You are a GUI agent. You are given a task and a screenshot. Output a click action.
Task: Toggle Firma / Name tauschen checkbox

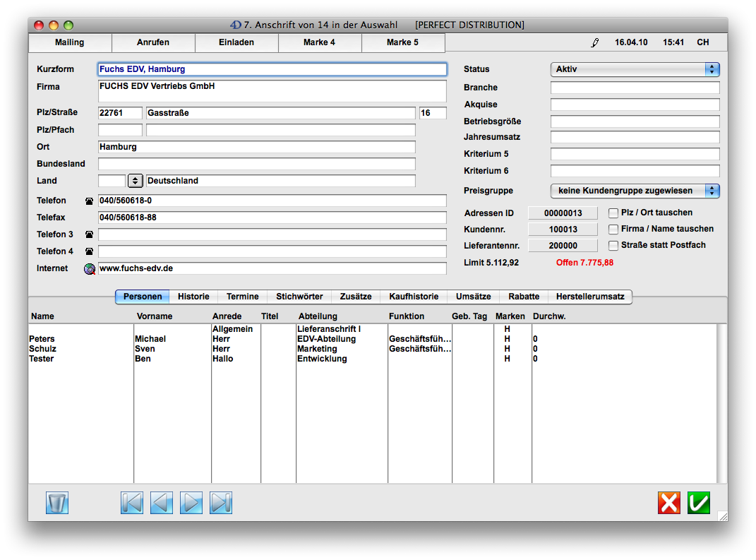point(613,230)
